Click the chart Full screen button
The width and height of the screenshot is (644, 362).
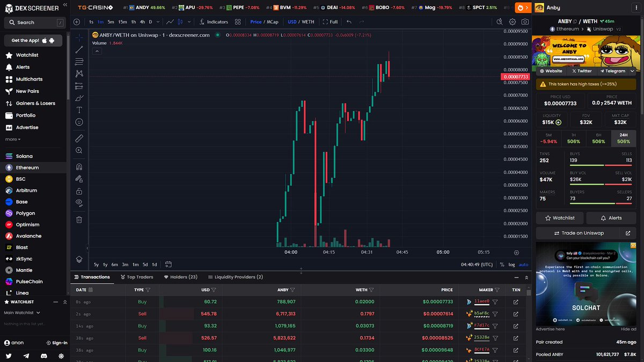point(330,22)
